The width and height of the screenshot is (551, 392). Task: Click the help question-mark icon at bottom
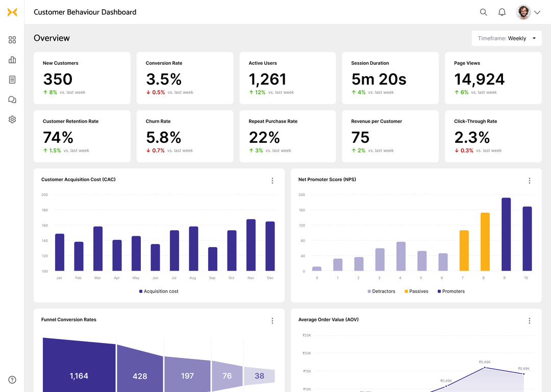click(12, 380)
